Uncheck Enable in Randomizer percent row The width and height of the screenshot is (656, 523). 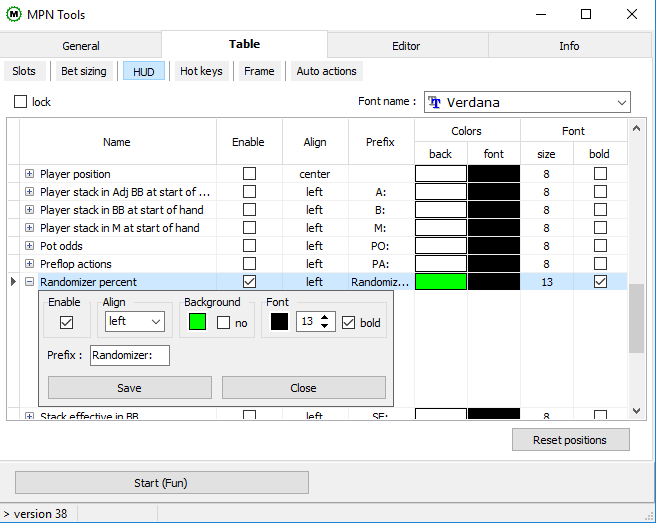click(249, 282)
